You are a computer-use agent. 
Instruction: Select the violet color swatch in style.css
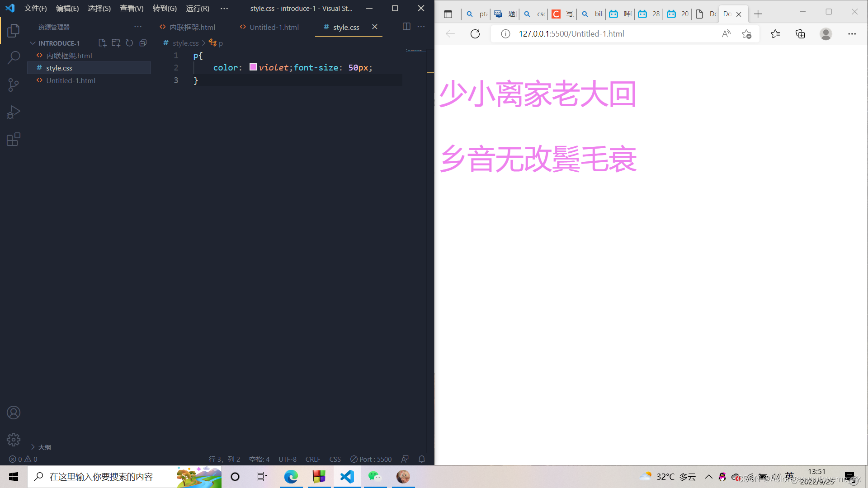[253, 67]
